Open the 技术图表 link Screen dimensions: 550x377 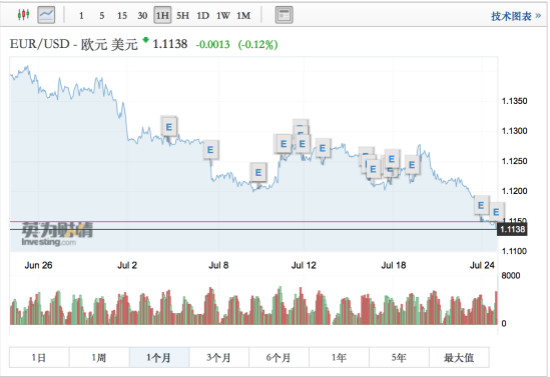[x=516, y=16]
